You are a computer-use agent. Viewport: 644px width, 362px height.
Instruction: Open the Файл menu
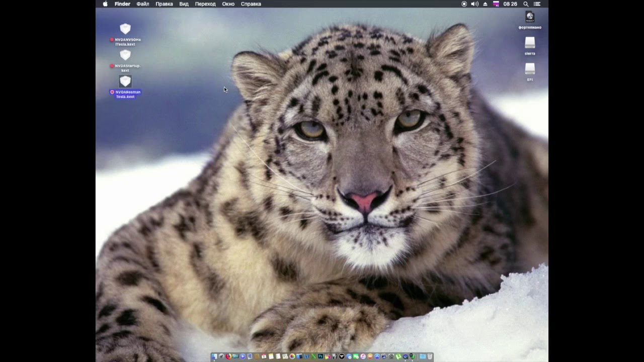(143, 4)
